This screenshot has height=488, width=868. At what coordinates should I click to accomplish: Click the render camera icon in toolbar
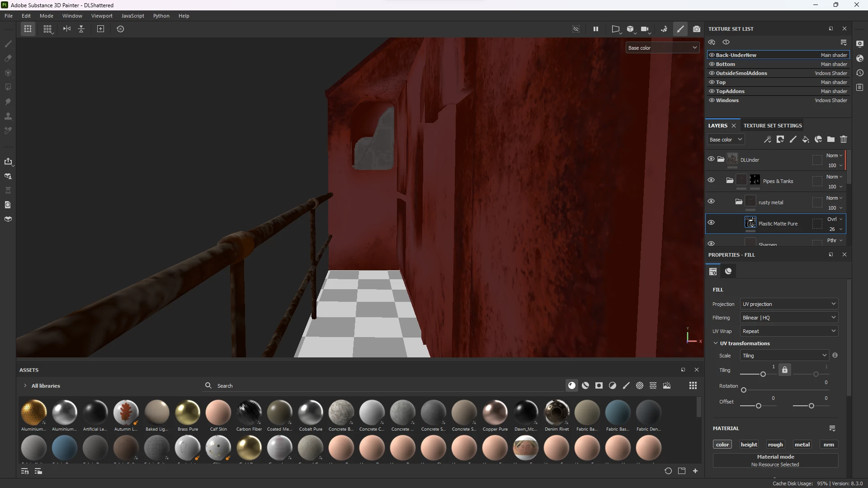click(x=697, y=29)
